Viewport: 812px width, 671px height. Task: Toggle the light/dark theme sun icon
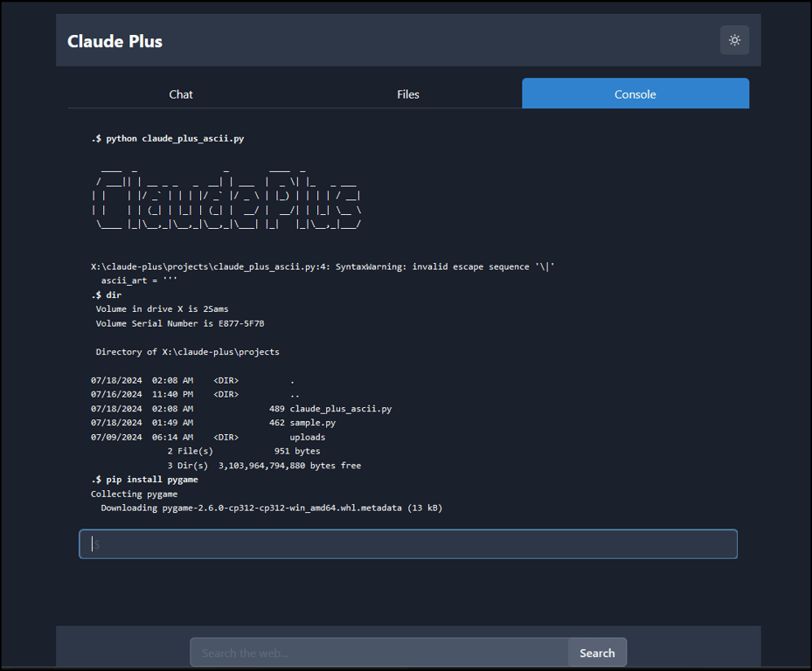(734, 40)
